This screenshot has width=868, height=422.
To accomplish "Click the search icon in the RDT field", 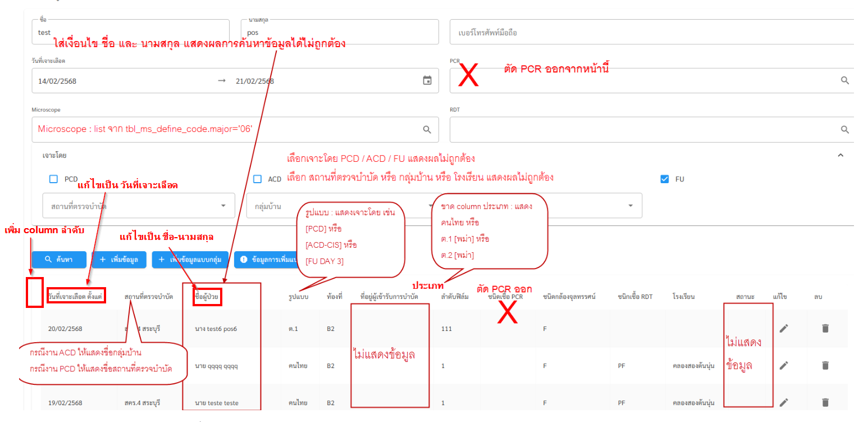I will point(844,129).
